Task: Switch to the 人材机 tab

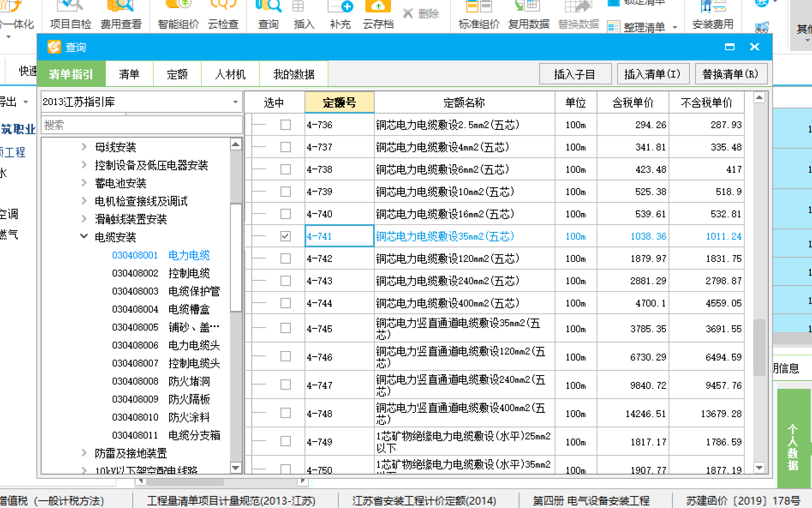Action: pos(230,74)
